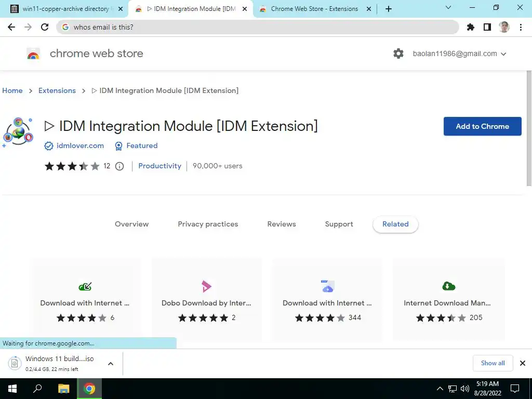
Task: Open the web store settings gear
Action: [398, 54]
